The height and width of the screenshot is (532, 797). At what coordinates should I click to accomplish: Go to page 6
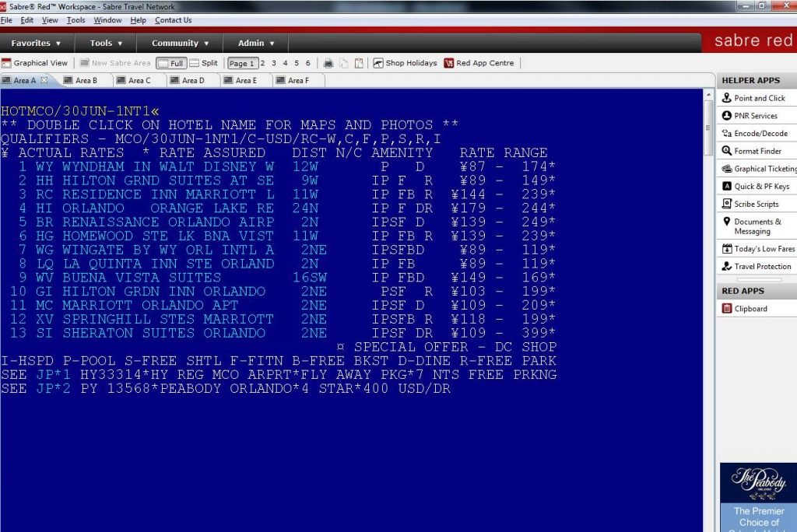tap(308, 63)
